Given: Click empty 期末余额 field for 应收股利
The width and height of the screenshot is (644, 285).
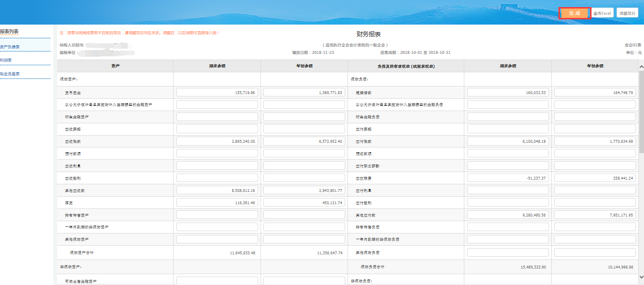Looking at the screenshot, I should point(217,178).
